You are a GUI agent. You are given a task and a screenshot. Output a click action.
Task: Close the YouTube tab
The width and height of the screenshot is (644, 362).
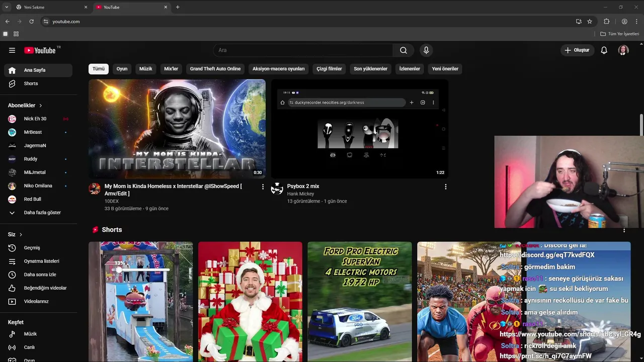tap(166, 7)
